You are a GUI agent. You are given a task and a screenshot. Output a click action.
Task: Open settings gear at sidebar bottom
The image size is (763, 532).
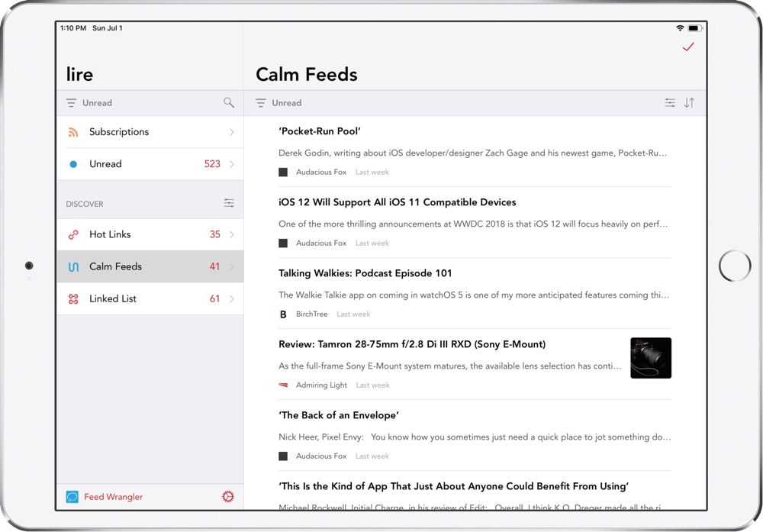[x=227, y=496]
